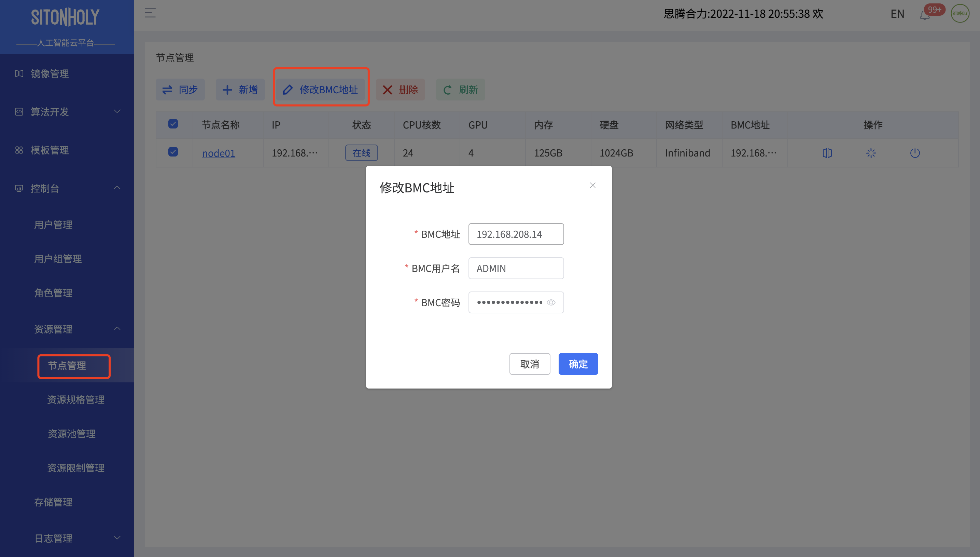Collapse the sidebar with the hamburger icon
Screen dimensions: 980x557
[150, 13]
